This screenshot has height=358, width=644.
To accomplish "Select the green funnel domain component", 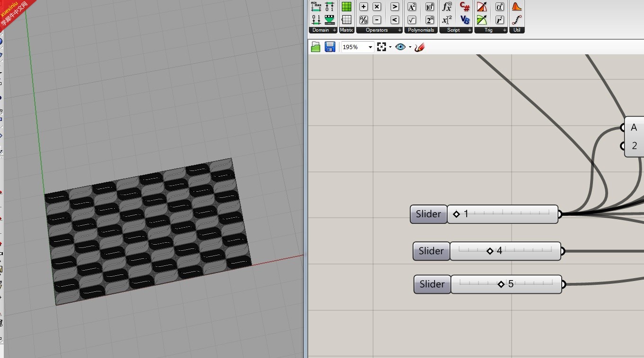I will 330,20.
